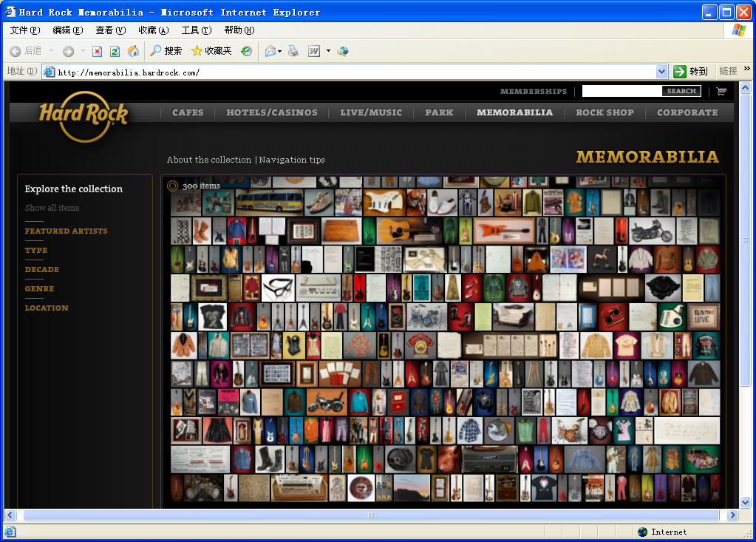Open the 文件(F) menu
The width and height of the screenshot is (756, 542).
click(x=25, y=30)
